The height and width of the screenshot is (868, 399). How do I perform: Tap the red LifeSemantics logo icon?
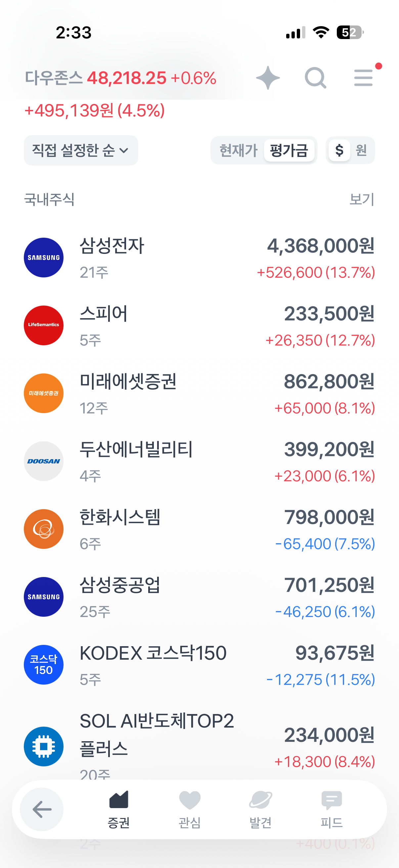click(44, 325)
